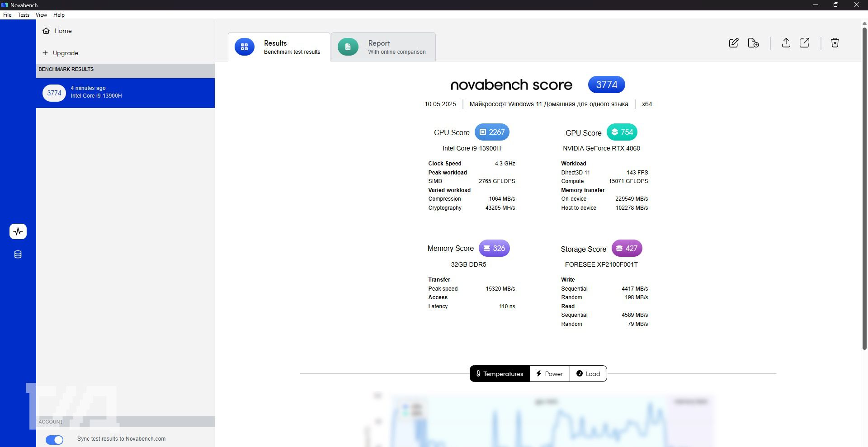
Task: Click the 15320 MB/s Peak speed value
Action: tap(500, 289)
